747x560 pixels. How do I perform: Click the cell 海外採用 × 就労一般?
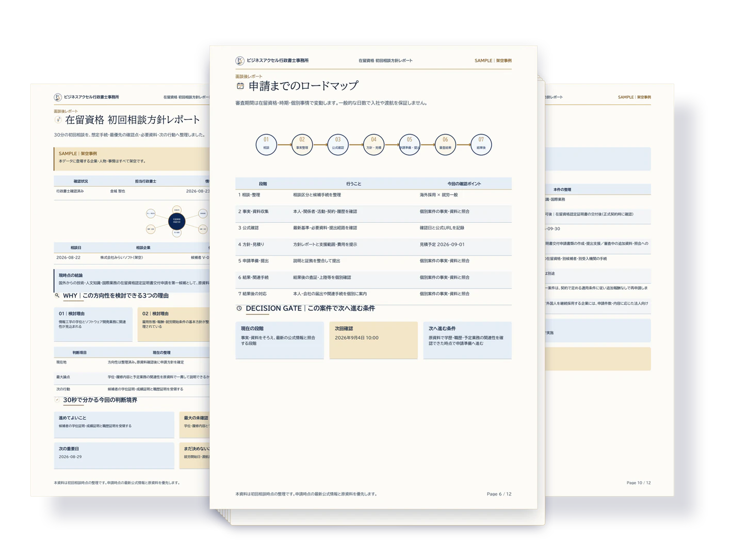coord(439,195)
